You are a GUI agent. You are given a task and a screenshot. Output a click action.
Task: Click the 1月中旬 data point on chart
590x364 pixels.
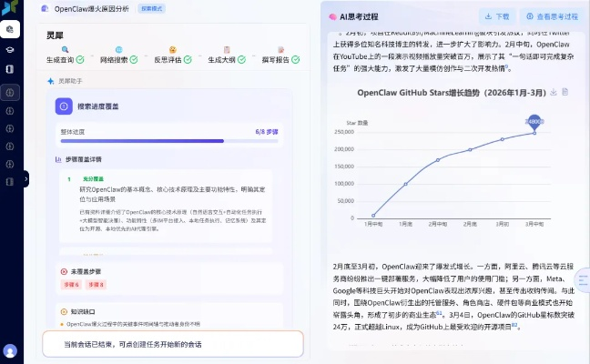pos(373,216)
